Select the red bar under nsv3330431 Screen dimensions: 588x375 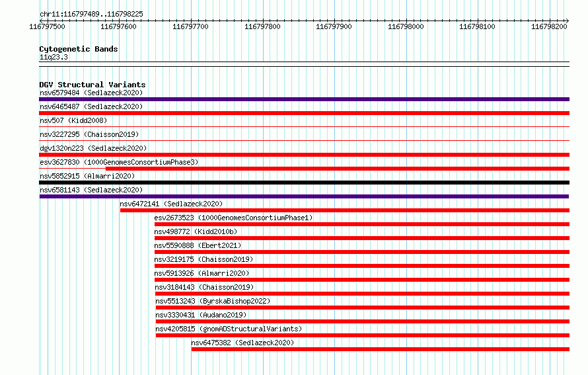363,321
